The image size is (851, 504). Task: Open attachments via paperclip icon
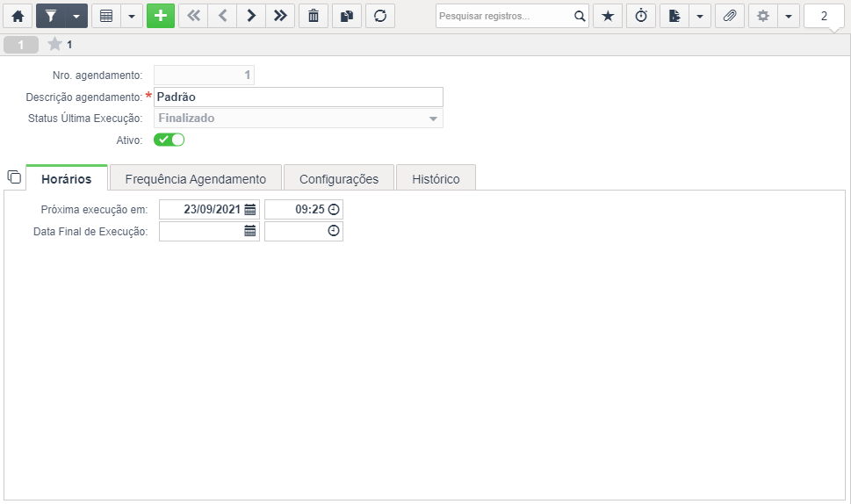pos(730,17)
